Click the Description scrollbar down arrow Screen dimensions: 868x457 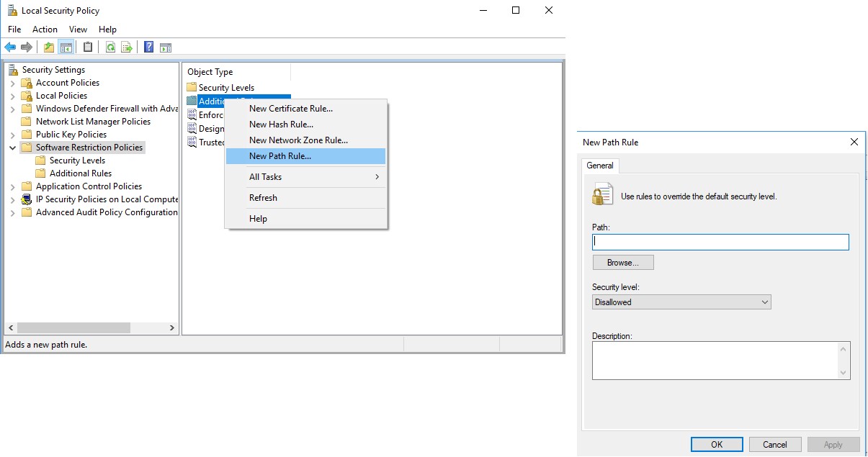coord(844,373)
